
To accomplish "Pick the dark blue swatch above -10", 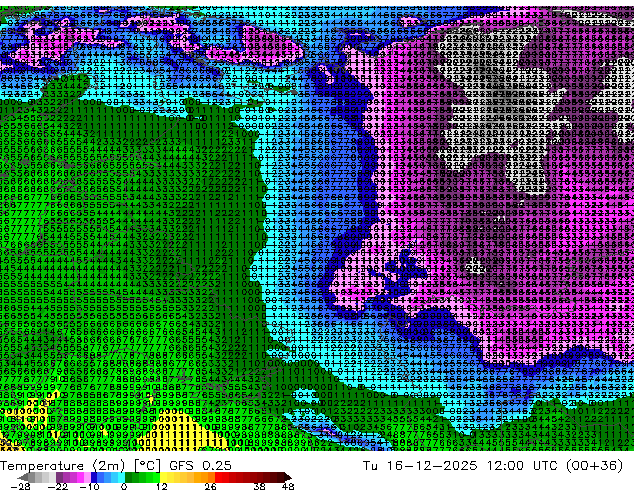I will pos(94,477).
